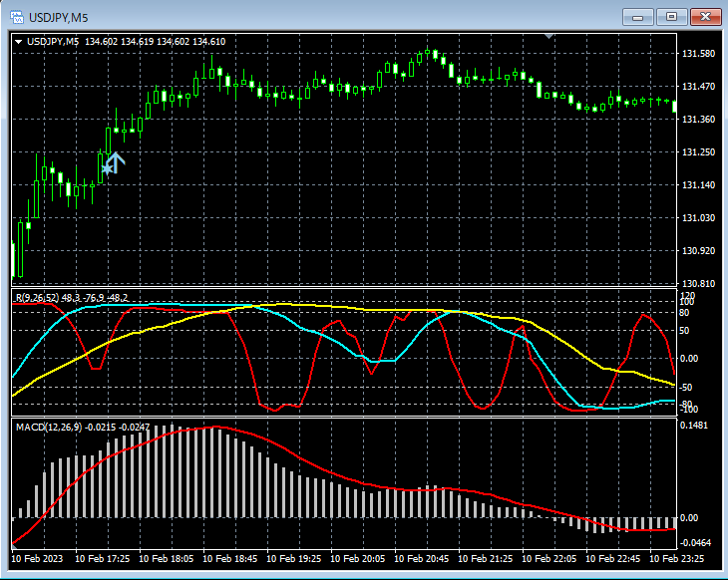Click the gray chart shift triangle marker
Image resolution: width=728 pixels, height=580 pixels.
pos(548,37)
